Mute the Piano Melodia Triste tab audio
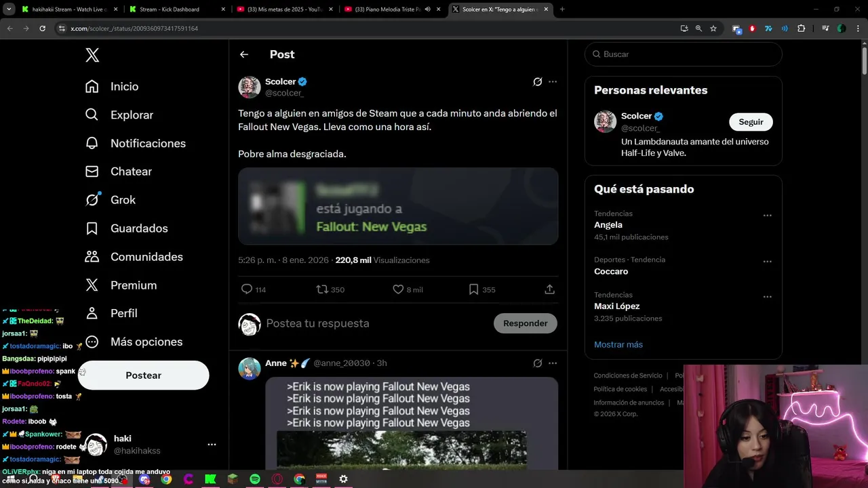 [x=428, y=9]
